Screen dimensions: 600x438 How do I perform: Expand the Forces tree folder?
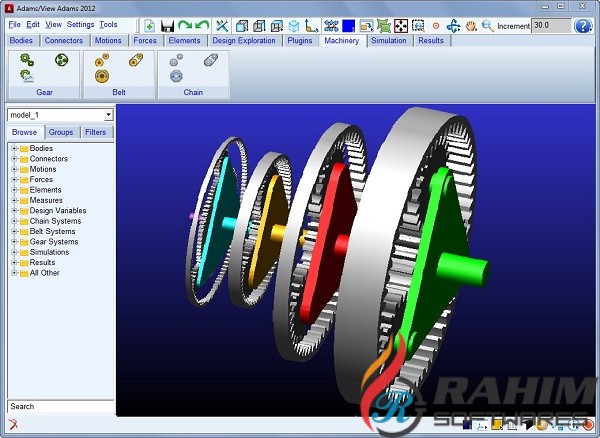point(14,179)
